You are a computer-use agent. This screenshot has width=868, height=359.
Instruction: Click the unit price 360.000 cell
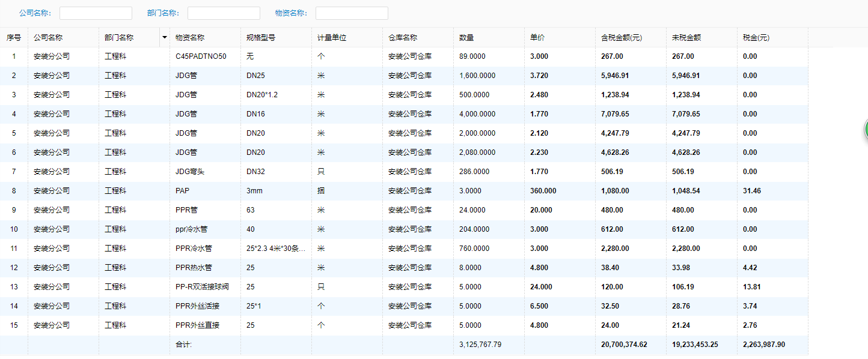pyautogui.click(x=560, y=191)
